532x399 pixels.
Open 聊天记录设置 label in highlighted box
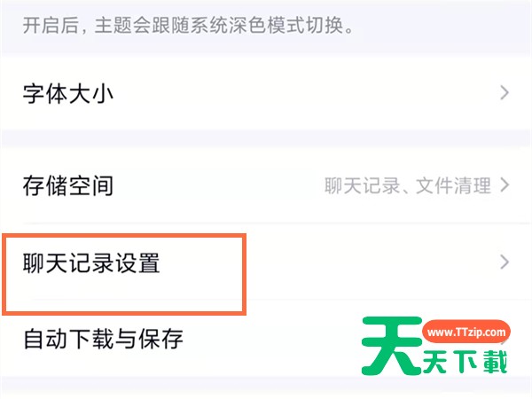tap(91, 262)
